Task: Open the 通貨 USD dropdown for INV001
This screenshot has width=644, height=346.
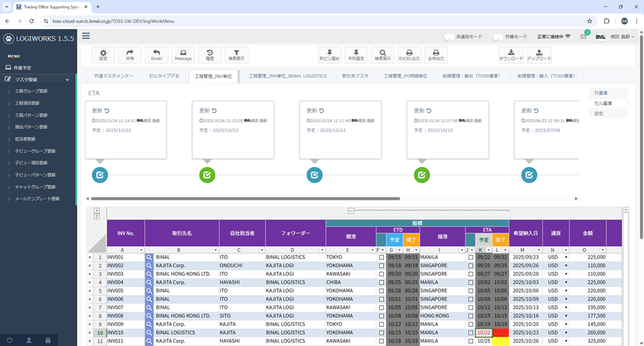Action: (566, 257)
